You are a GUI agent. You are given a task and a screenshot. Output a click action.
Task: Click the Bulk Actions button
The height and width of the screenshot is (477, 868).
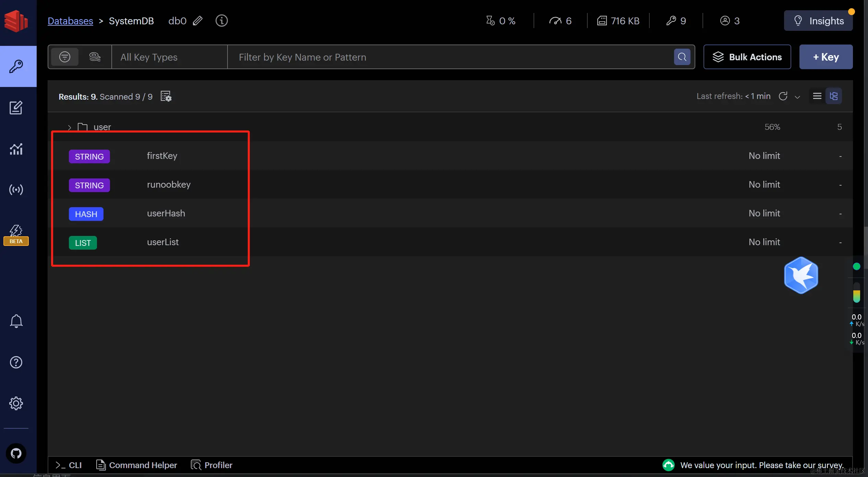tap(747, 57)
